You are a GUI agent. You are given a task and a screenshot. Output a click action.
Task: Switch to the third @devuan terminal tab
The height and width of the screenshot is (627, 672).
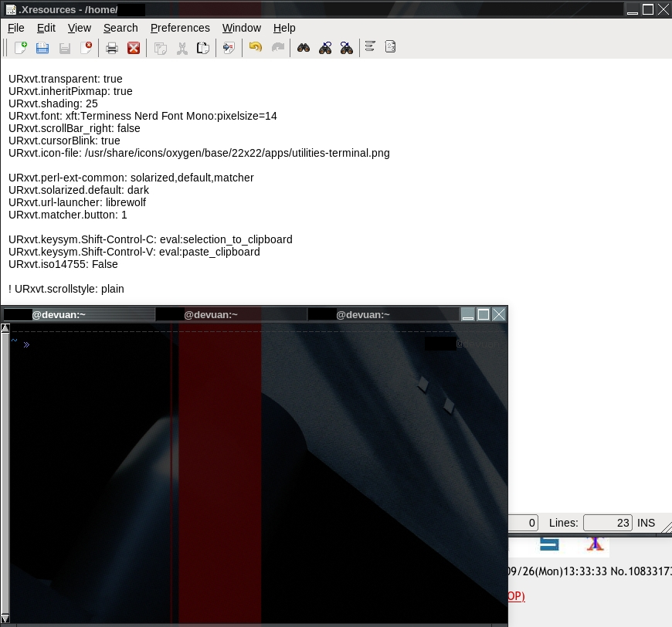coord(384,314)
